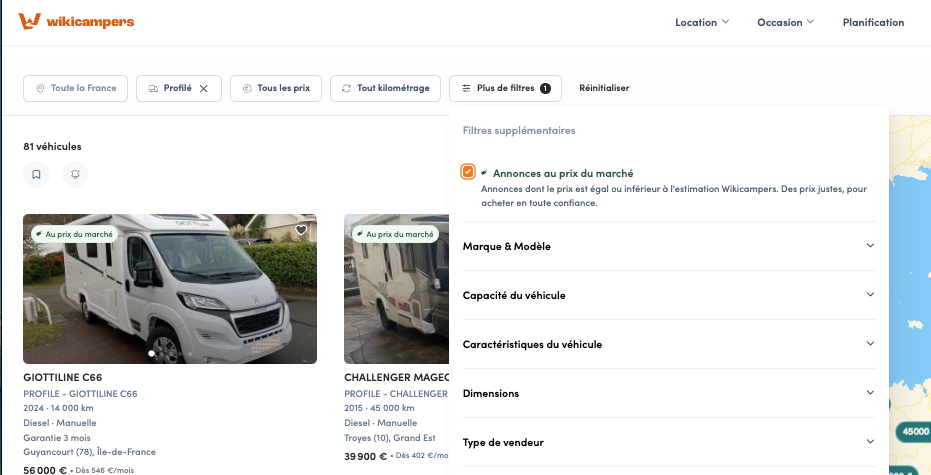Click Réinitialiser to reset filters

[604, 88]
